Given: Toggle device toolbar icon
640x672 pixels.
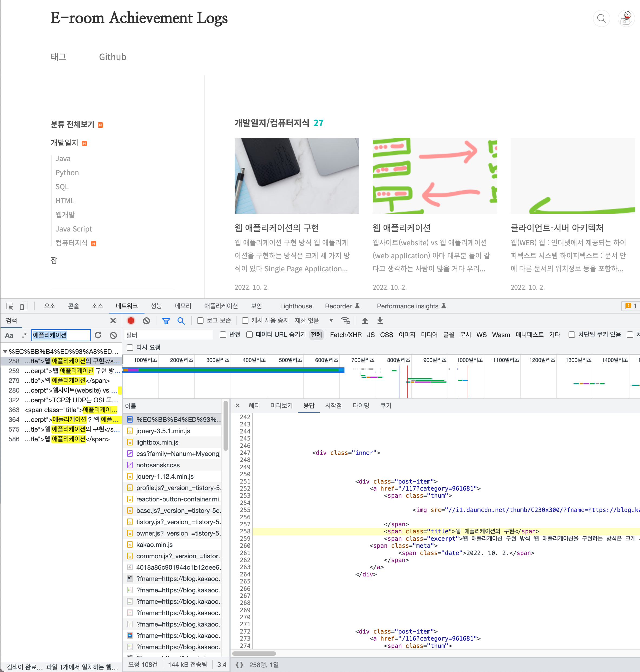Looking at the screenshot, I should (24, 306).
